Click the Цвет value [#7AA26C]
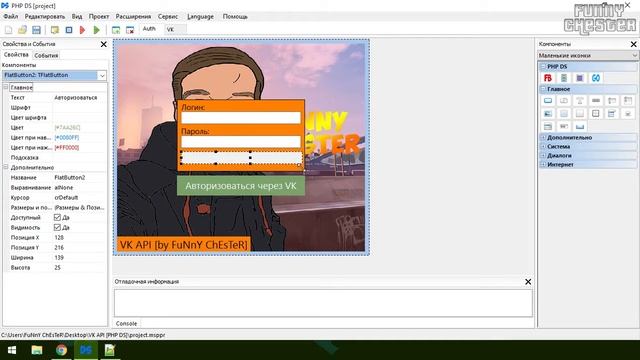This screenshot has height=360, width=640. coord(67,127)
